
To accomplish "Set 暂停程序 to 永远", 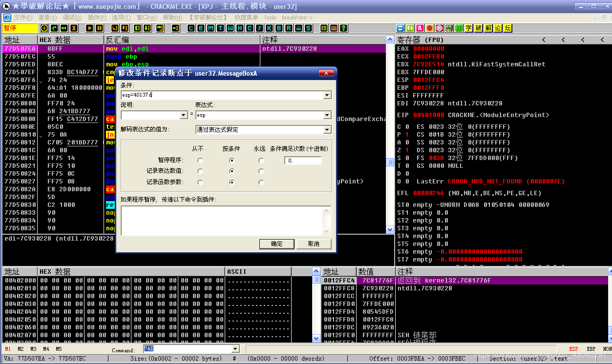I will (x=261, y=160).
